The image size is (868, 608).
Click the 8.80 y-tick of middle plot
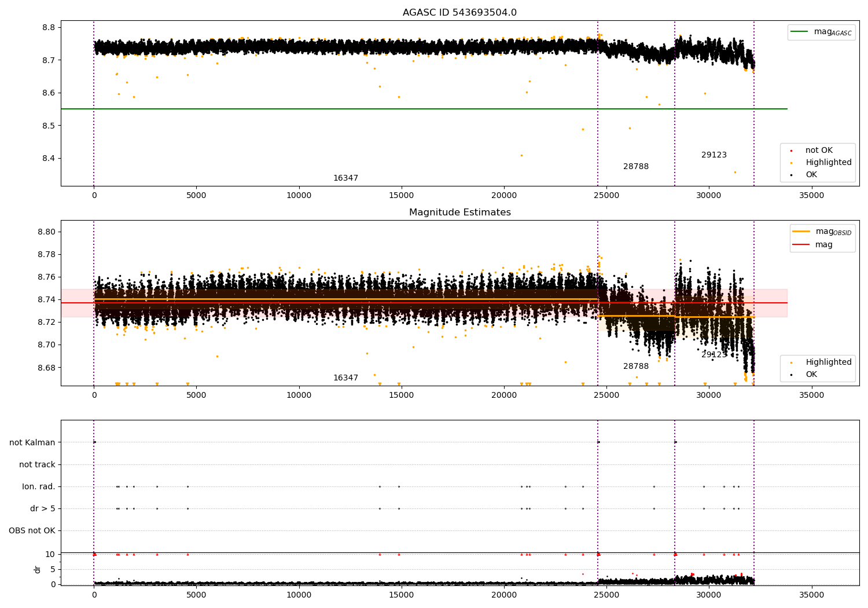pos(47,232)
